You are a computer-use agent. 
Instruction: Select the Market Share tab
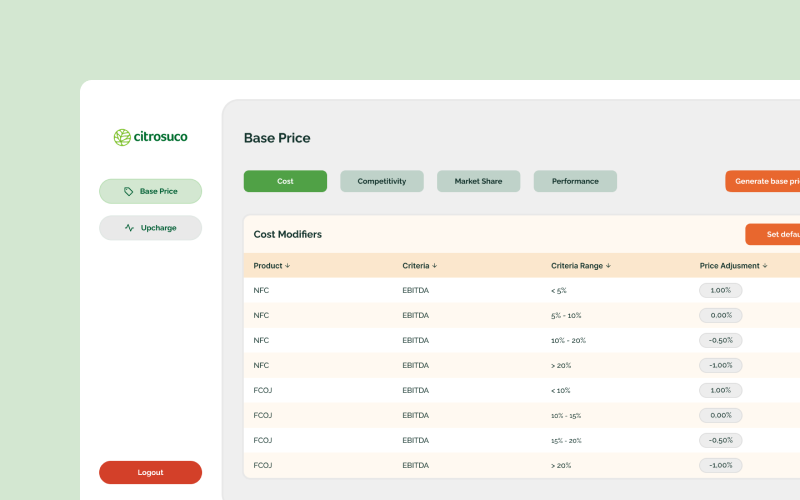(x=478, y=181)
